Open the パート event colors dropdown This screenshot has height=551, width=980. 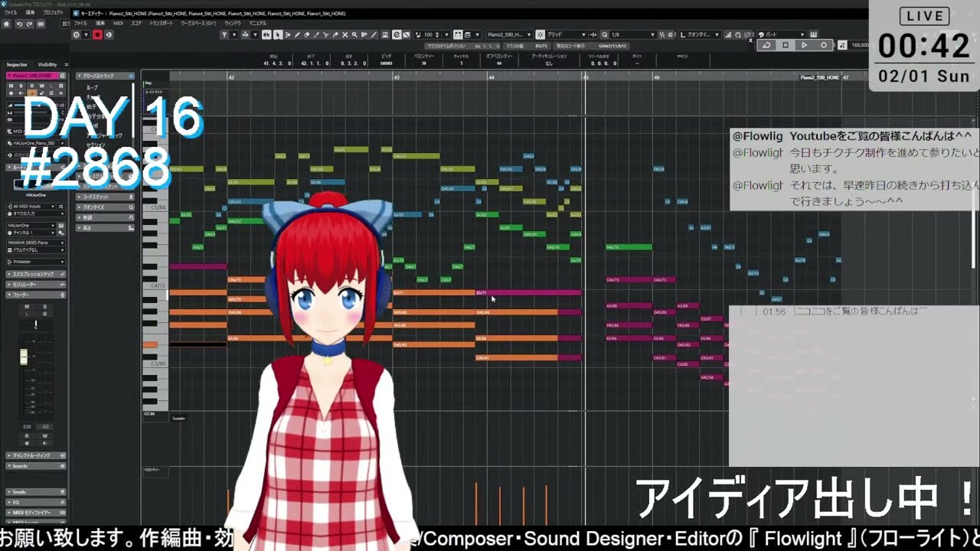(x=782, y=34)
